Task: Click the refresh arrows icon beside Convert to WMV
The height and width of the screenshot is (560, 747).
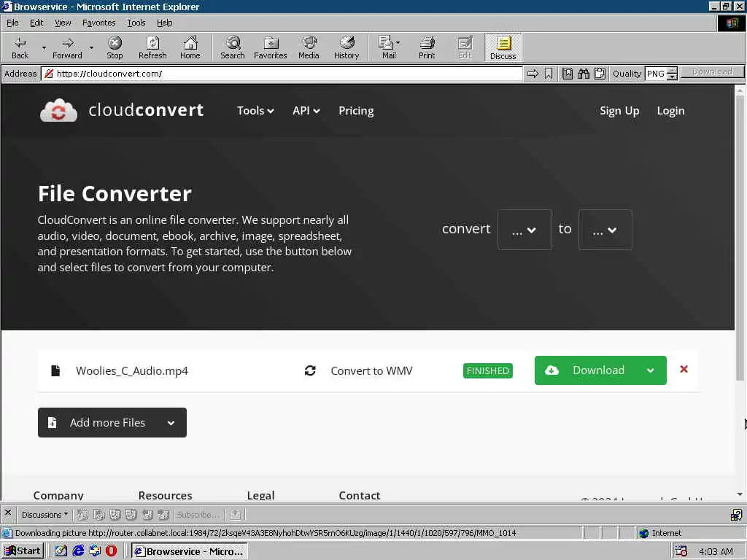Action: [x=310, y=370]
